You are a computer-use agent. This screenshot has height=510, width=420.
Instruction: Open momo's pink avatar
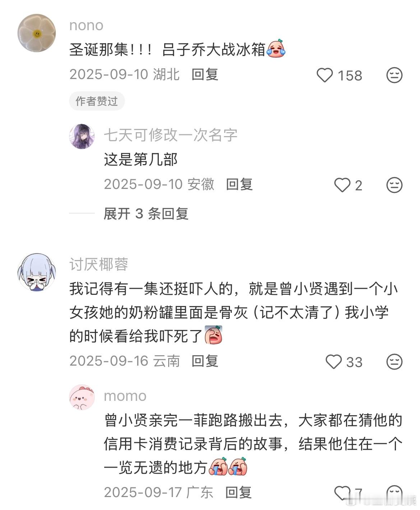(x=82, y=397)
